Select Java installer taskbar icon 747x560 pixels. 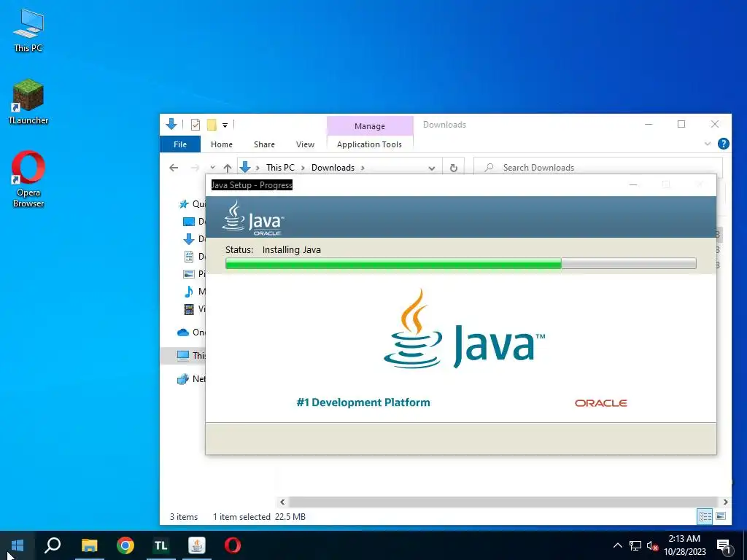click(x=197, y=545)
